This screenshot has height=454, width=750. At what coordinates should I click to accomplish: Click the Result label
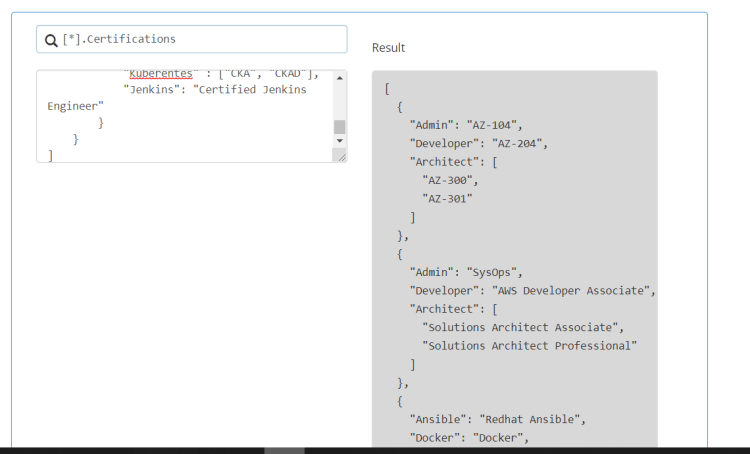(x=388, y=48)
